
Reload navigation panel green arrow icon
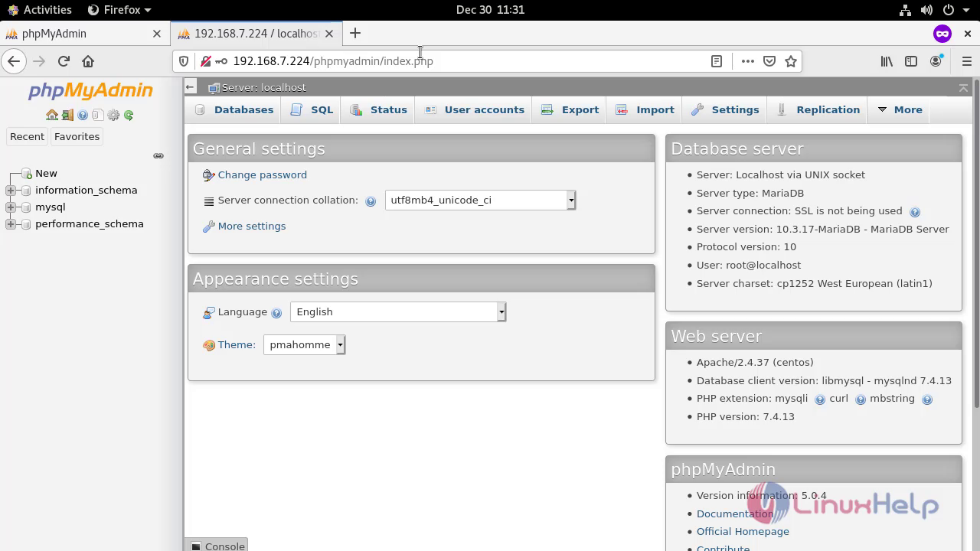click(x=129, y=115)
